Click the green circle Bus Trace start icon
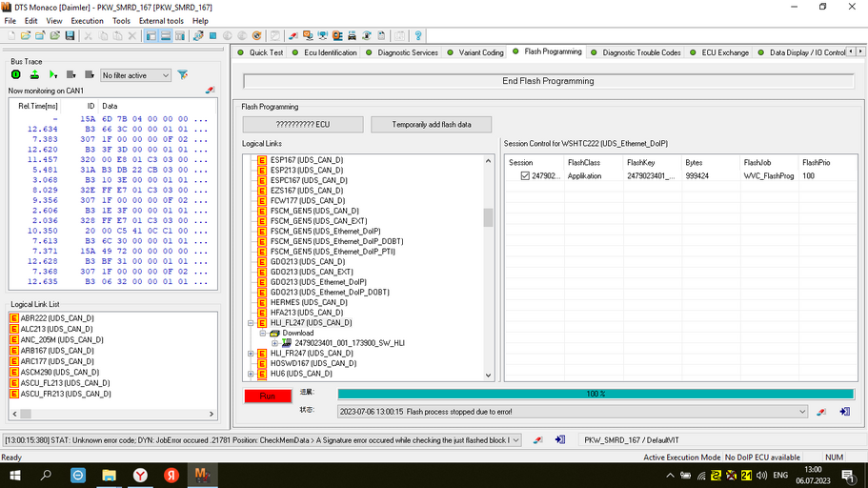The image size is (868, 488). [16, 74]
